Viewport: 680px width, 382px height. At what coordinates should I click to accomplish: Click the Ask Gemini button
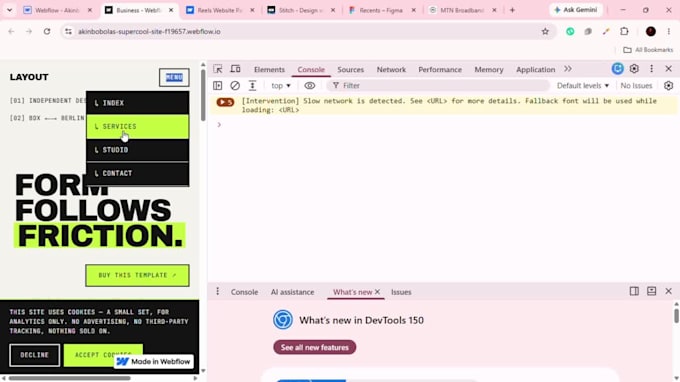(576, 10)
